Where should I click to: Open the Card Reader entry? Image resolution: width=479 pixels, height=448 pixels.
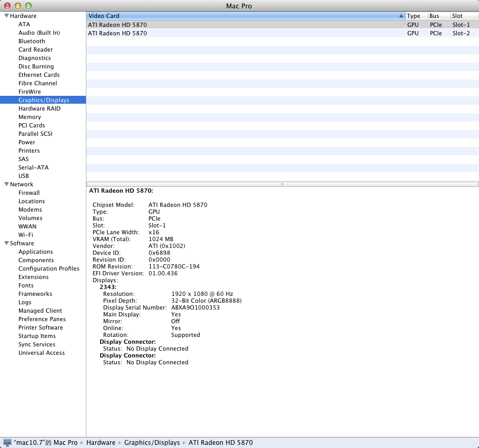35,49
